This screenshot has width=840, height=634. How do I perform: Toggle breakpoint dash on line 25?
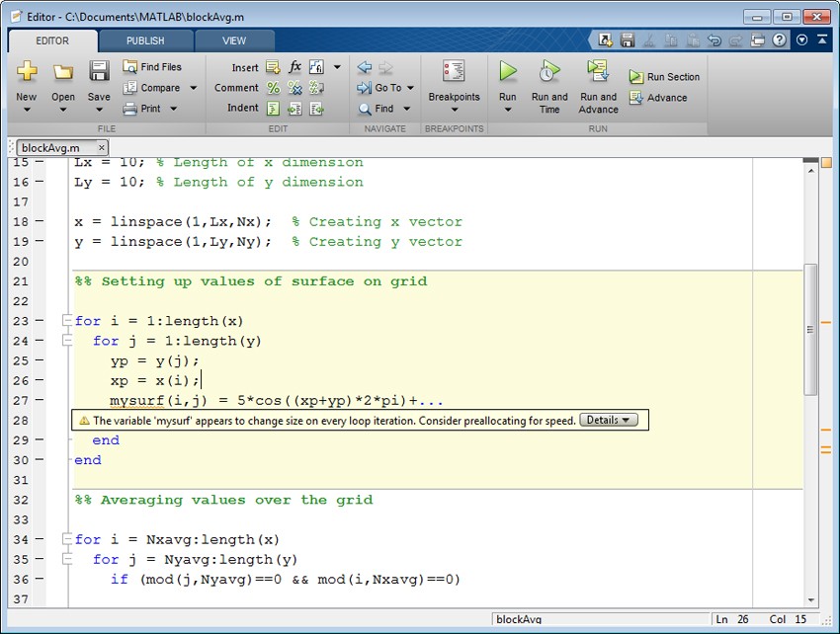point(41,361)
